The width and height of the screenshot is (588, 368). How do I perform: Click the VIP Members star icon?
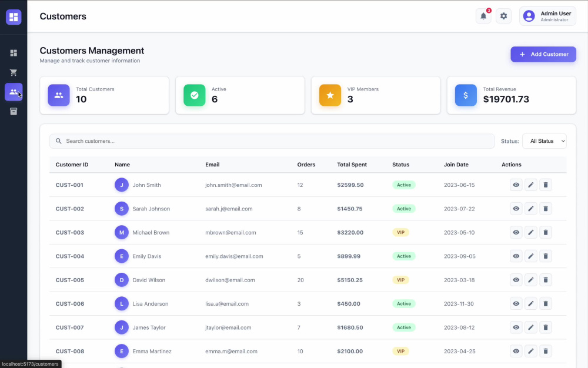pyautogui.click(x=330, y=95)
